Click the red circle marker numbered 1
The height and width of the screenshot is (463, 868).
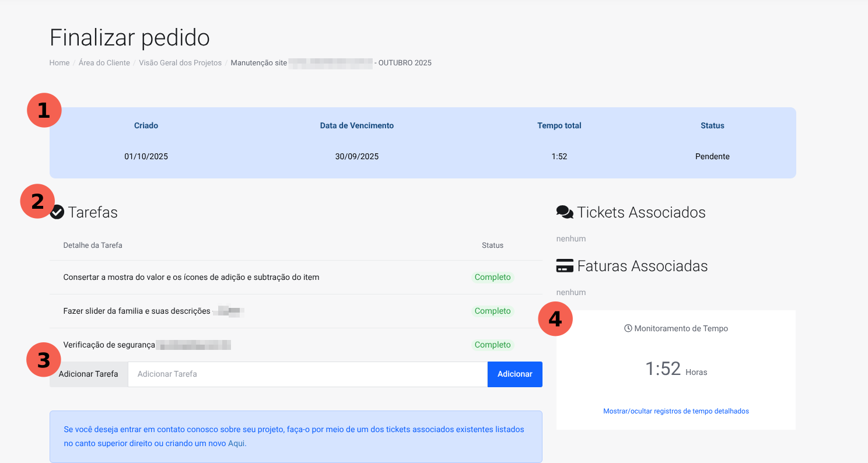click(x=44, y=110)
